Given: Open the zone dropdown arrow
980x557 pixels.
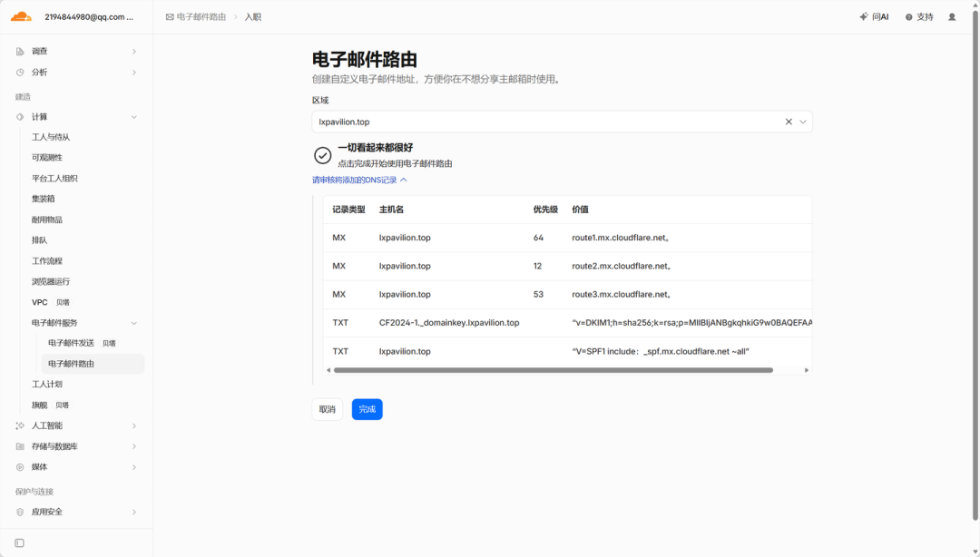Looking at the screenshot, I should click(x=803, y=122).
